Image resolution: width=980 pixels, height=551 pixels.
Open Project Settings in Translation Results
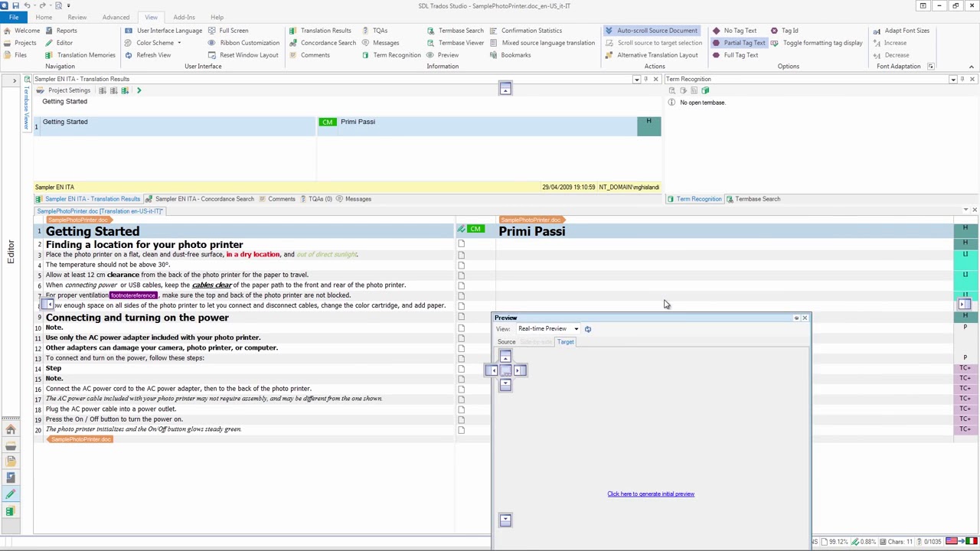click(x=64, y=90)
